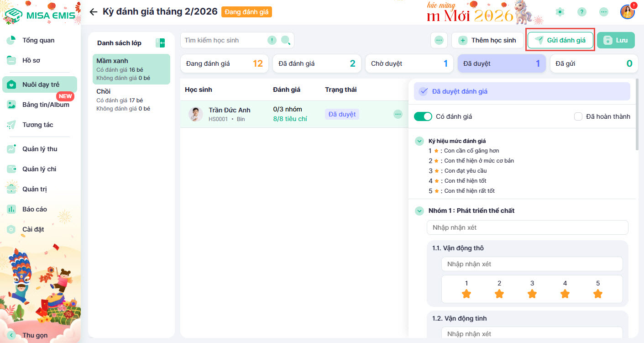Click the Lưu save button
Viewport: 644px width, 343px height.
tap(616, 40)
